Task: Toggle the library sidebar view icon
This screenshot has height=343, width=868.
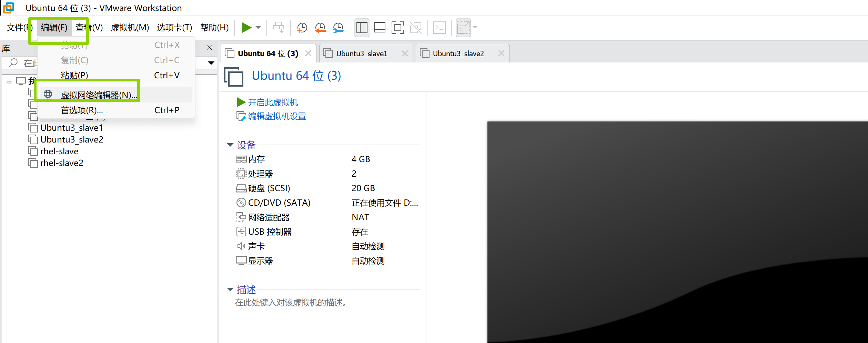Action: point(362,28)
